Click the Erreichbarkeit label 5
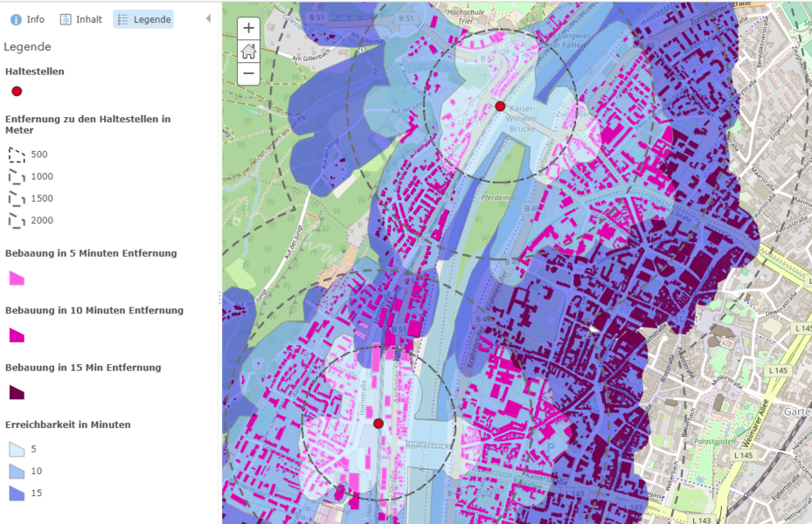Screen dimensions: 812x524 34,449
